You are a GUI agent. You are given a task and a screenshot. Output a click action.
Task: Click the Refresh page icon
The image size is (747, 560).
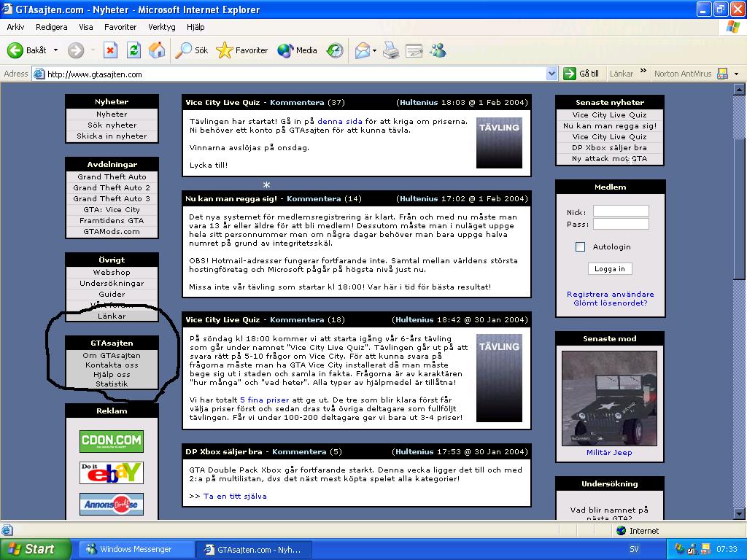(134, 50)
